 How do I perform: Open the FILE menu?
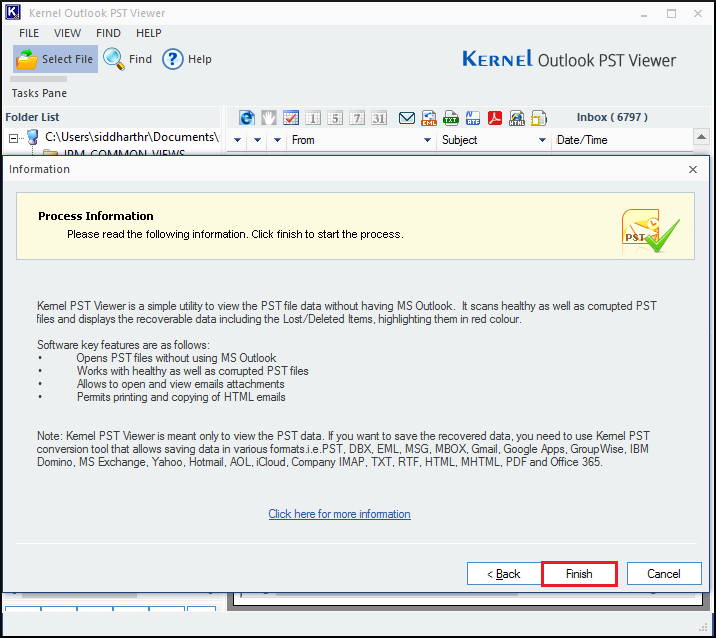point(29,33)
